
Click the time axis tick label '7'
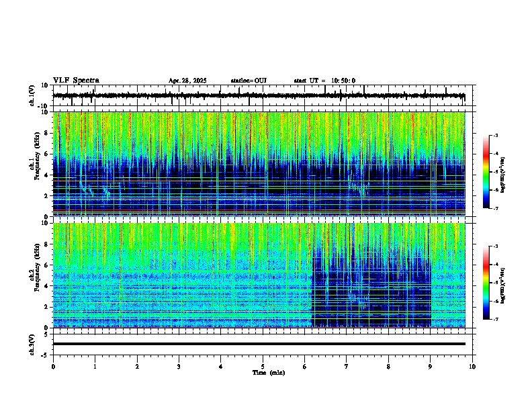(347, 367)
